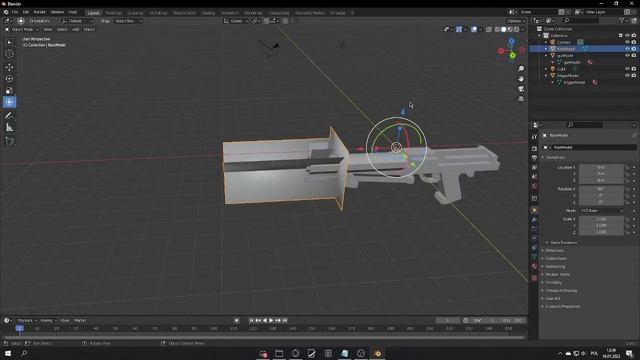Toggle camera view icon in viewport
Viewport: 640px width, 360px height.
[x=521, y=89]
